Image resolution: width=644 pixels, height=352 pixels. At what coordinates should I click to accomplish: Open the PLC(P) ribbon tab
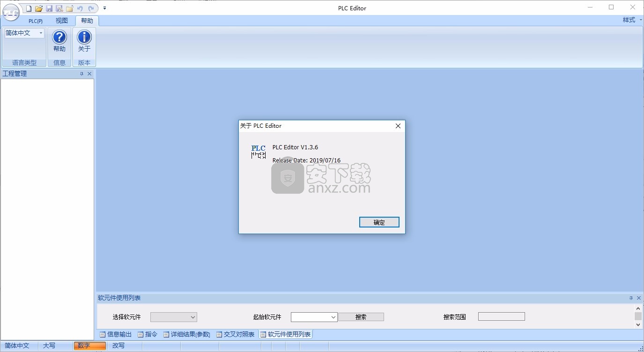[36, 21]
